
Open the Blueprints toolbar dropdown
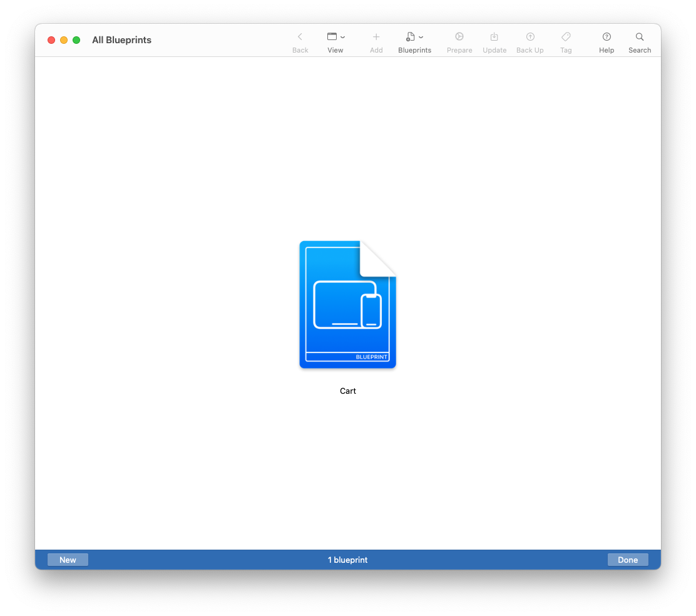click(414, 37)
